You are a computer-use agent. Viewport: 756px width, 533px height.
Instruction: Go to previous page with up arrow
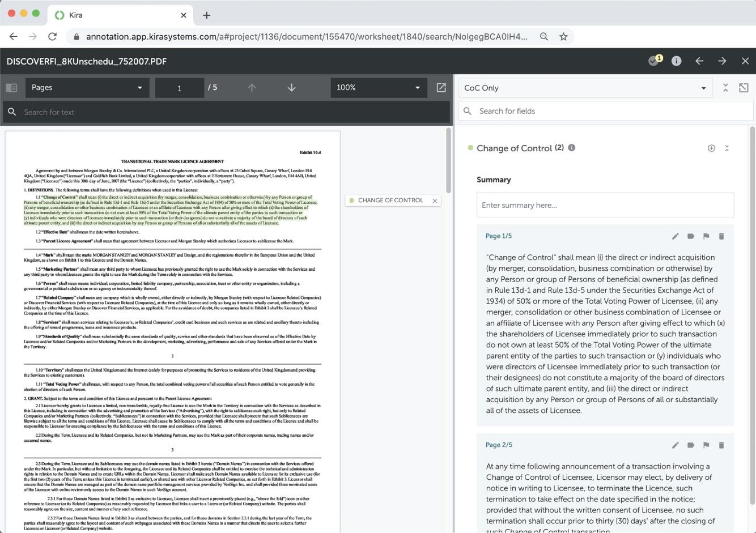click(x=252, y=88)
